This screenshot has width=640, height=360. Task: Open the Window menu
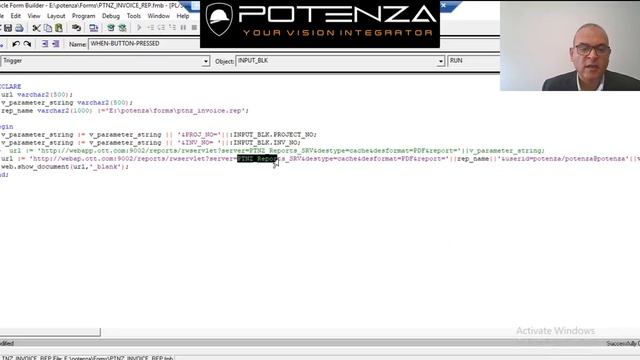[x=158, y=16]
